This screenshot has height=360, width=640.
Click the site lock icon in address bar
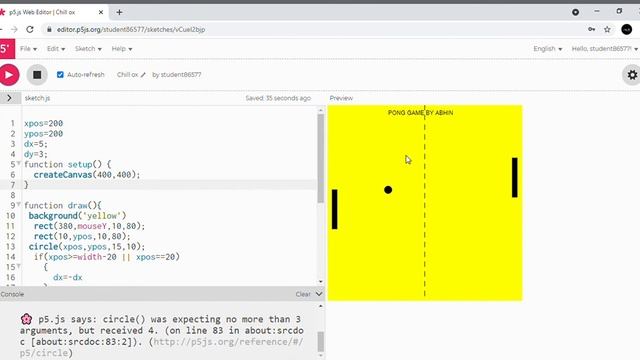[x=49, y=29]
